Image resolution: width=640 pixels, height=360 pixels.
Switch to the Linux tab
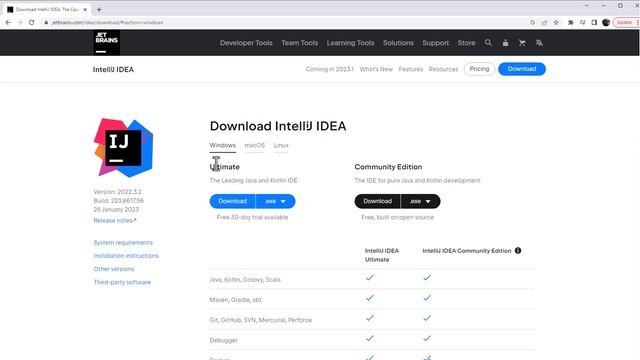(281, 145)
